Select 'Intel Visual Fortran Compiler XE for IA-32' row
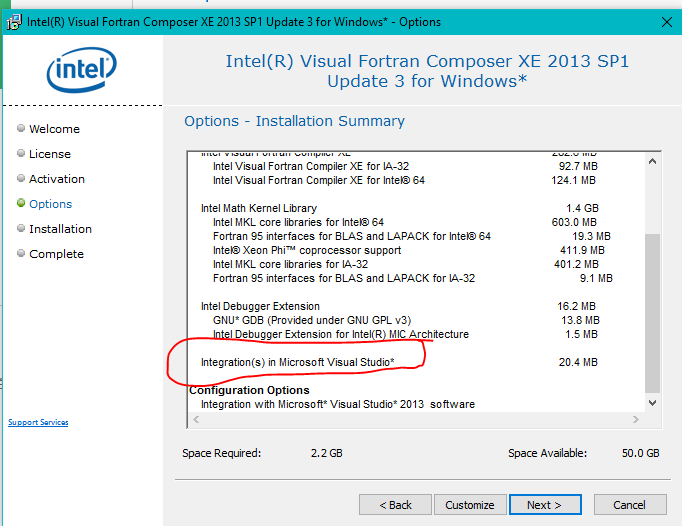 tap(311, 166)
